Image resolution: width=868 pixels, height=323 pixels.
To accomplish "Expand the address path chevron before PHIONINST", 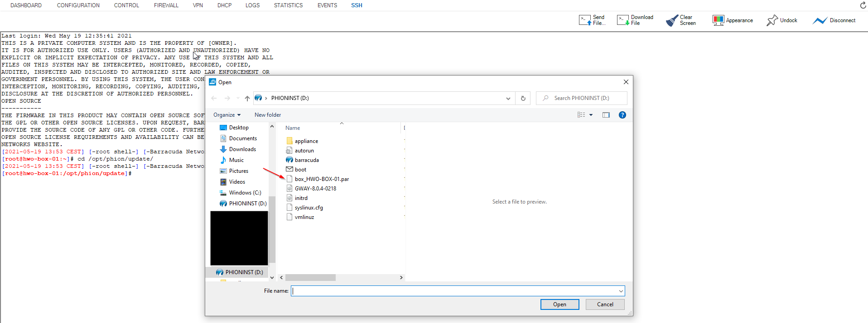I will coord(266,98).
